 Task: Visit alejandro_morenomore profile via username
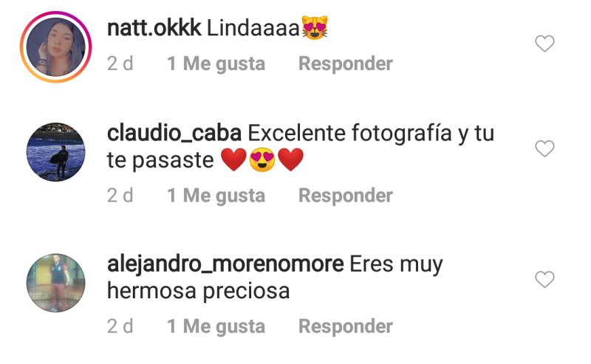click(225, 264)
